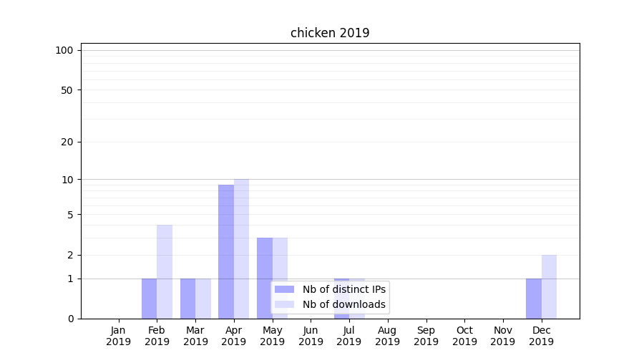Image resolution: width=644 pixels, height=358 pixels.
Task: Click the March distinct IPs bar
Action: point(187,299)
